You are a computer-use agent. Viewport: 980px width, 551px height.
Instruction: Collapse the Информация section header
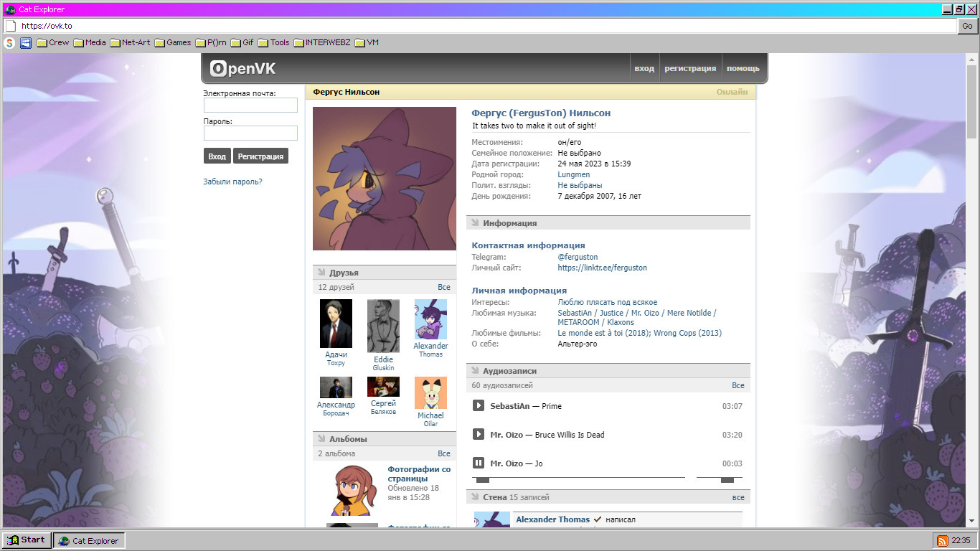tap(608, 223)
